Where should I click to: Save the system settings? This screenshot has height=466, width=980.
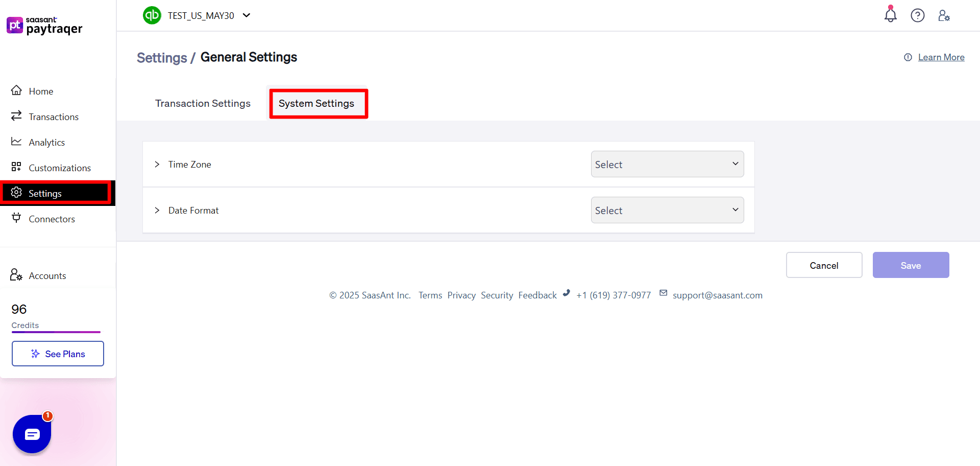pos(911,265)
